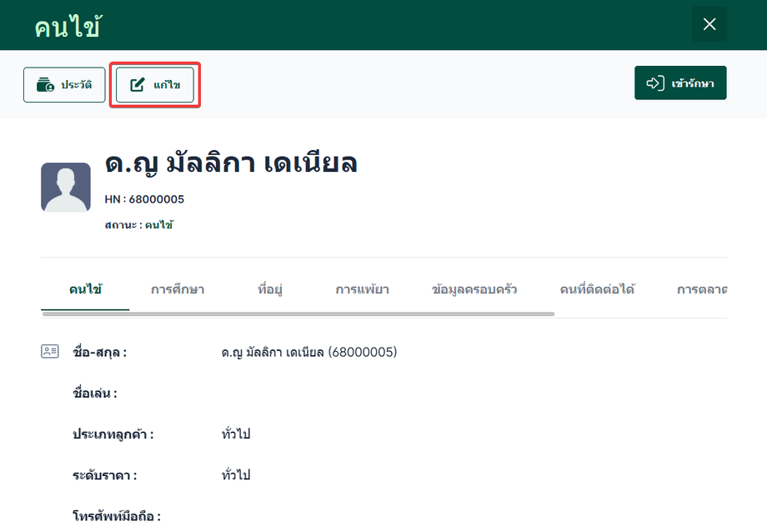Screen dimensions: 767x532
Task: Click the history stack icon in ประวัติ
Action: tap(45, 85)
